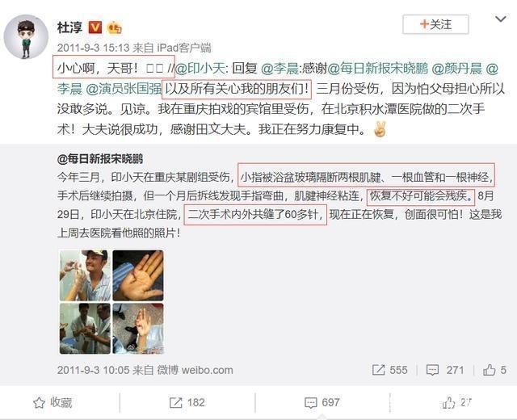Open the @颜丹晨 mention link
The image size is (517, 420).
[x=456, y=69]
